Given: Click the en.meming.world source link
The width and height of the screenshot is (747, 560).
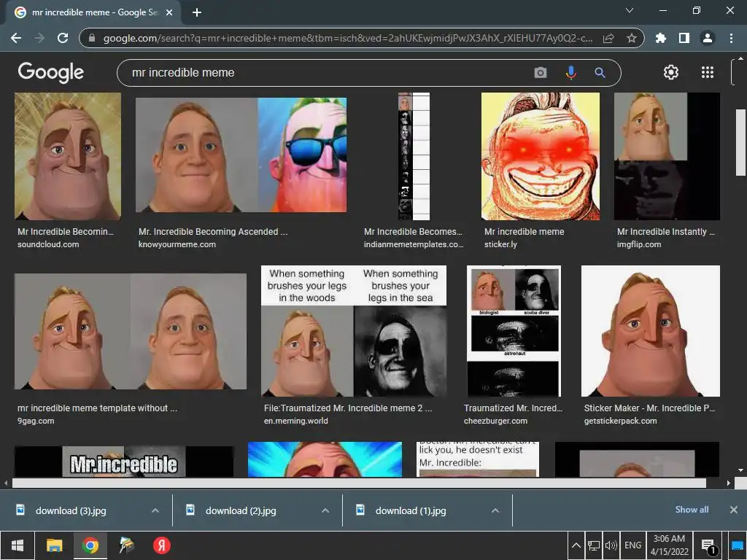Looking at the screenshot, I should tap(296, 421).
